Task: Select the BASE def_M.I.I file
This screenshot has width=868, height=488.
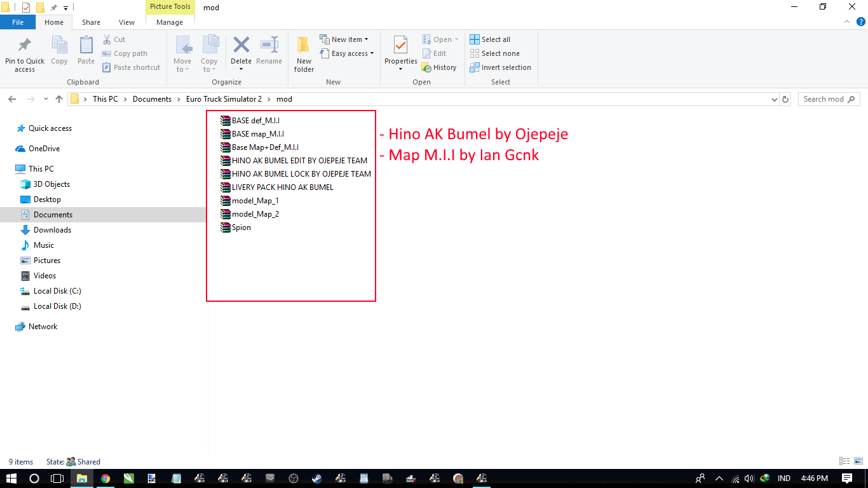Action: (250, 120)
